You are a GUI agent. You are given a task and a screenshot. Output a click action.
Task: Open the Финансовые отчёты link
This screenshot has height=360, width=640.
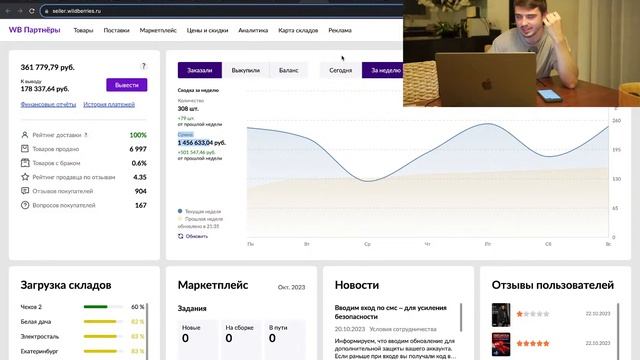48,104
